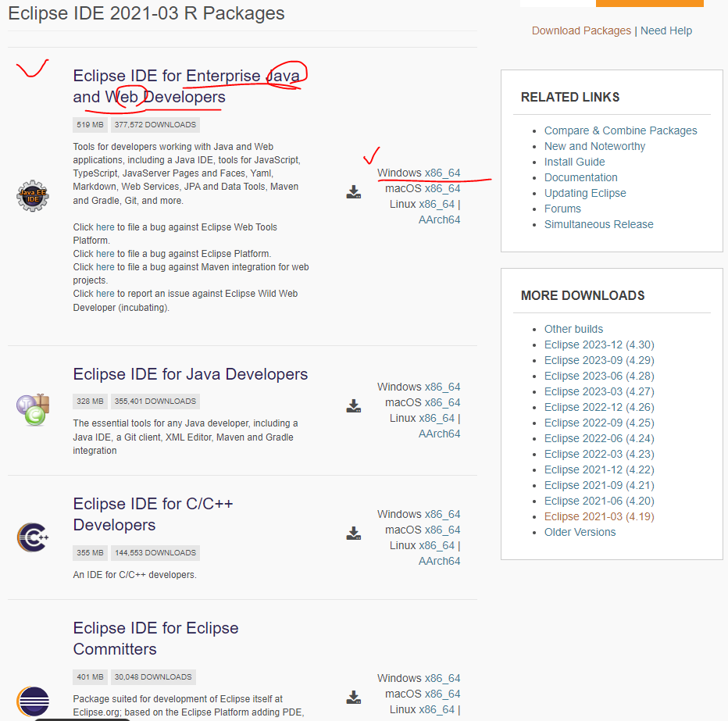Image resolution: width=728 pixels, height=721 pixels.
Task: Select the current Eclipse 2021-03 (4.19) link
Action: [x=599, y=516]
